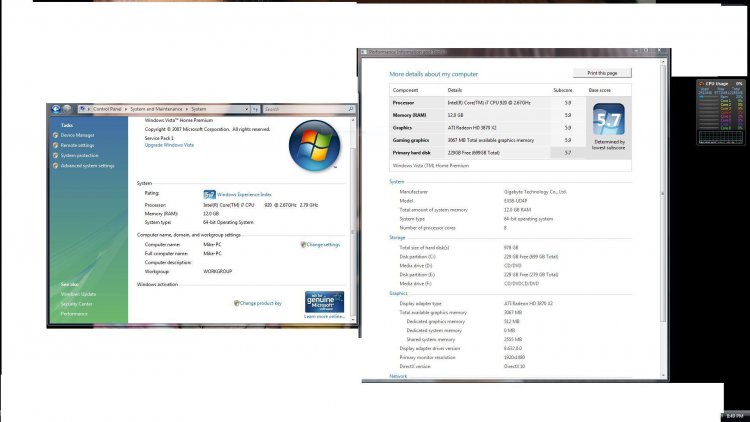This screenshot has height=422, width=750.
Task: Click the Windows Vista logo orb
Action: [314, 145]
